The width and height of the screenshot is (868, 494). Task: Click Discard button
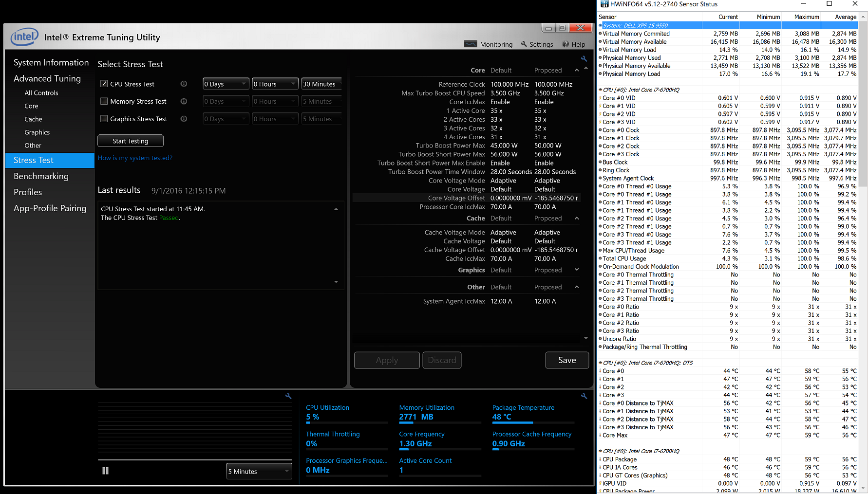point(442,360)
